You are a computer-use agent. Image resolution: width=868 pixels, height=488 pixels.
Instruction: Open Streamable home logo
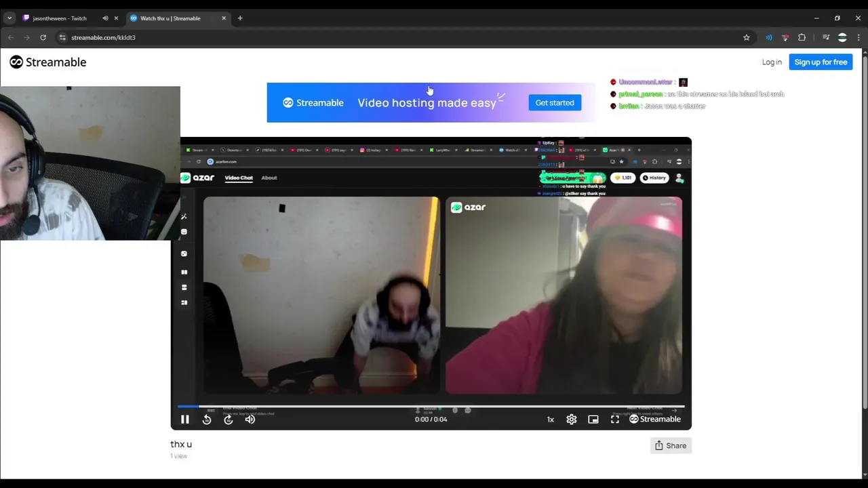(x=47, y=62)
